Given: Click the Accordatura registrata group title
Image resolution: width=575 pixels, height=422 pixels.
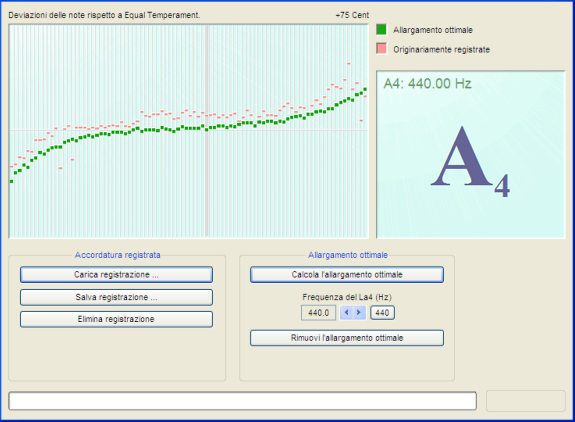Looking at the screenshot, I should [x=117, y=255].
